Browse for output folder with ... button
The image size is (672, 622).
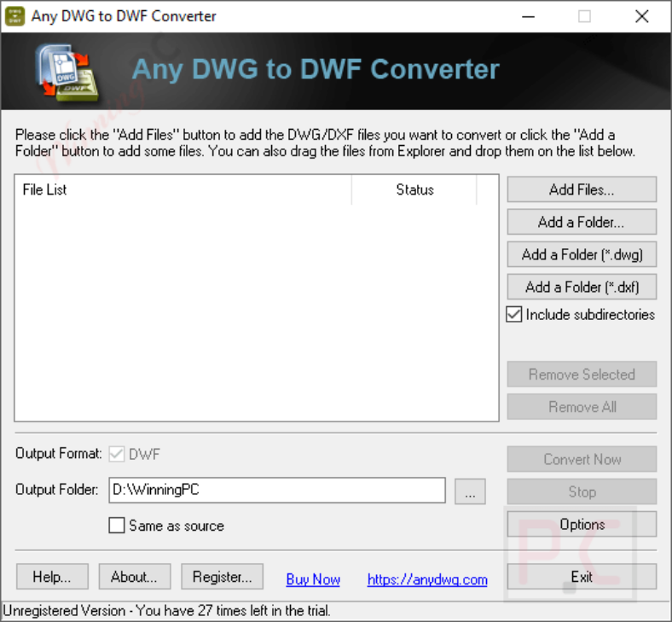470,491
